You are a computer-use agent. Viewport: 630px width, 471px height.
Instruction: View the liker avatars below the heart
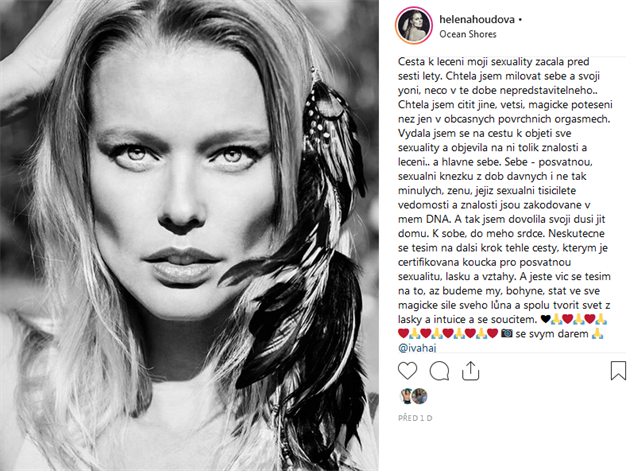click(x=414, y=396)
